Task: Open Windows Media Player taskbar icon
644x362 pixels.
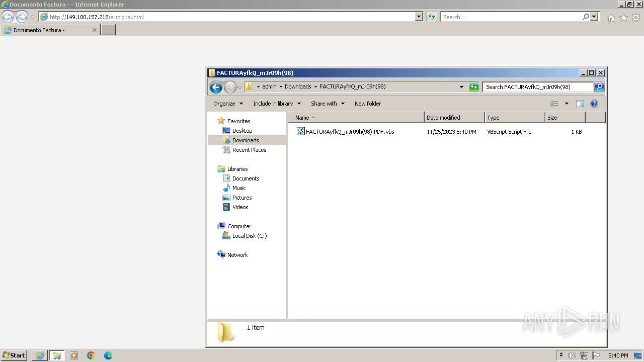Action: click(x=74, y=355)
